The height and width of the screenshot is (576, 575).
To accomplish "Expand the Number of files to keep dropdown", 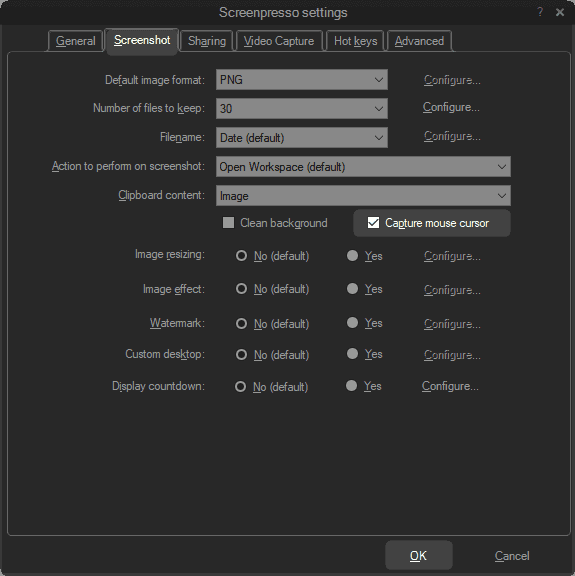I will [302, 108].
